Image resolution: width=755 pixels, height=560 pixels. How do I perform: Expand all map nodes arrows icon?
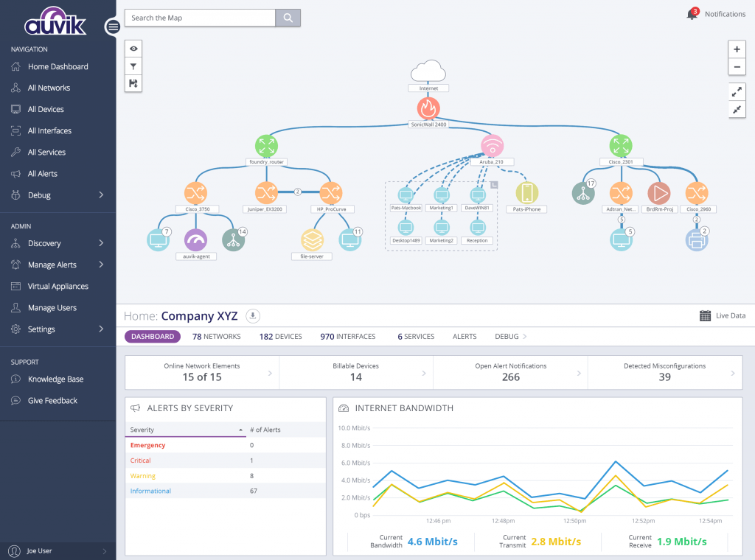click(x=737, y=91)
